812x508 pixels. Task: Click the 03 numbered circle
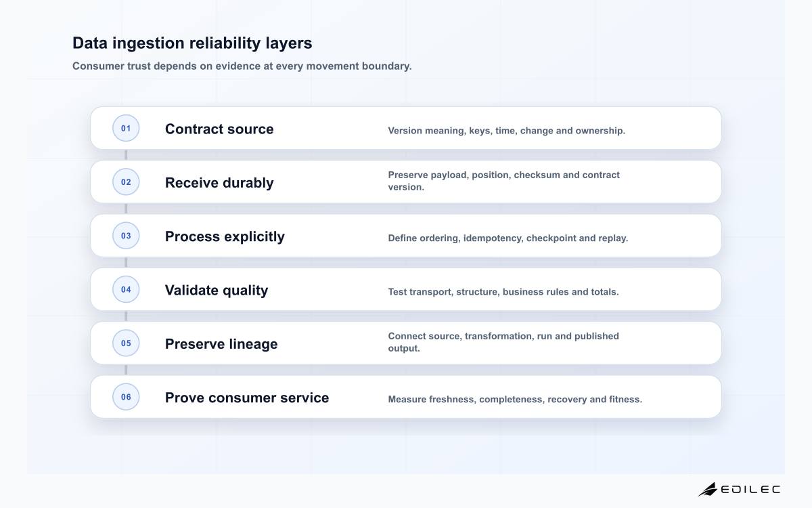[126, 236]
